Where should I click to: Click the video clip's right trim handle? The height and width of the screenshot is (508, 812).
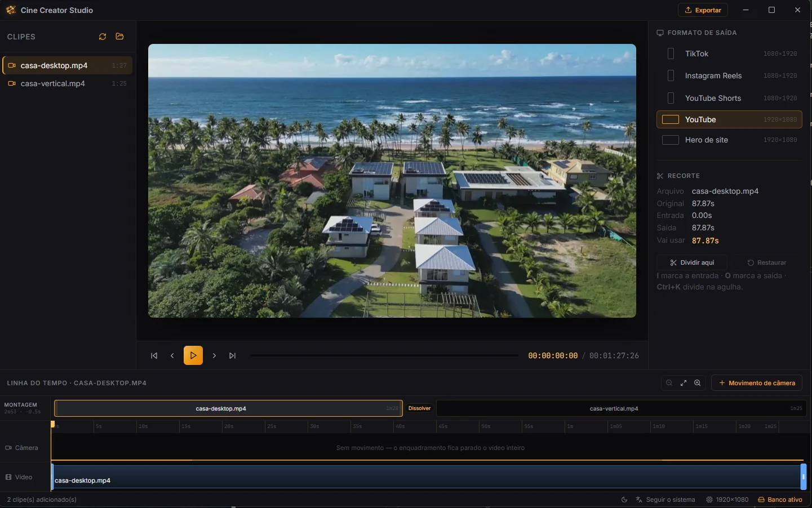[x=804, y=476]
